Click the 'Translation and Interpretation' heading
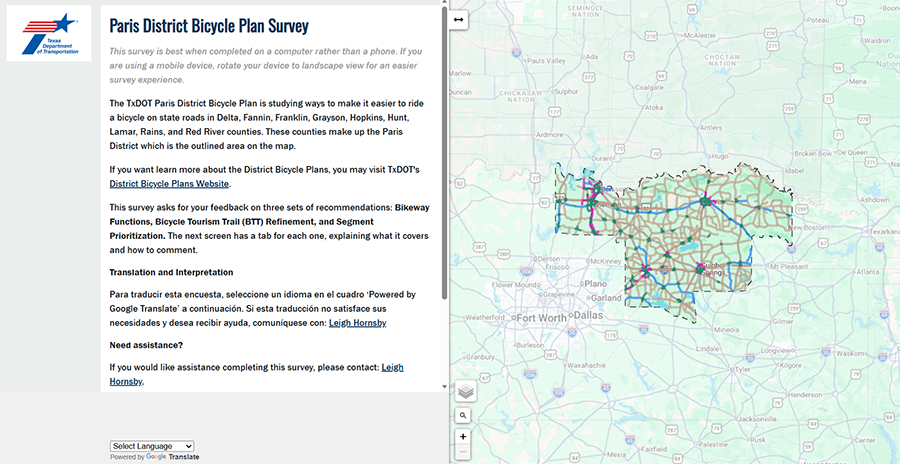 [172, 272]
